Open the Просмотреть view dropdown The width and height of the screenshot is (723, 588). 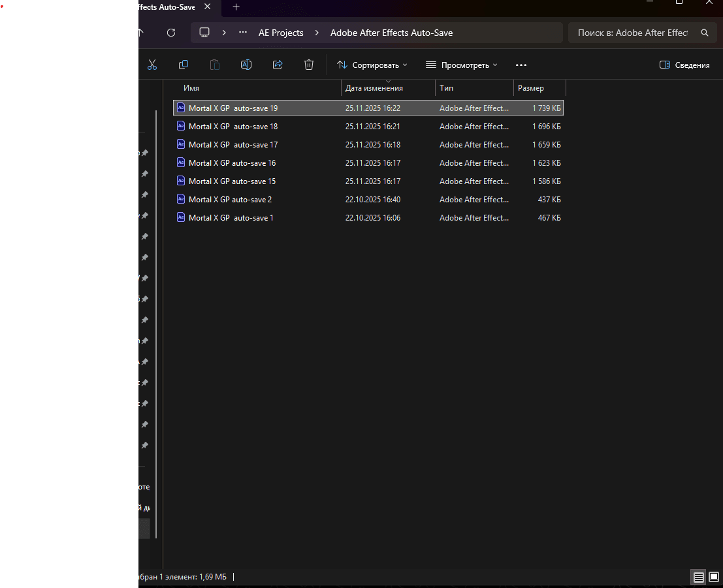coord(461,65)
